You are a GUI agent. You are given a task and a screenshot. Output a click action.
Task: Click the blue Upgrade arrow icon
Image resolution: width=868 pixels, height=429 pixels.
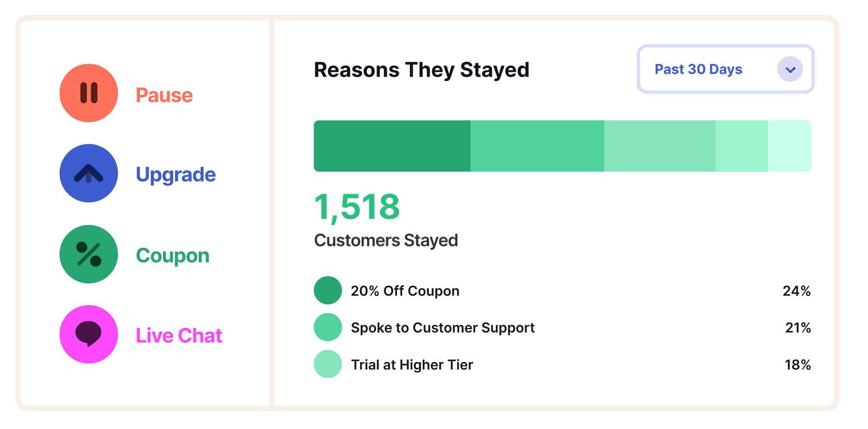(x=89, y=174)
